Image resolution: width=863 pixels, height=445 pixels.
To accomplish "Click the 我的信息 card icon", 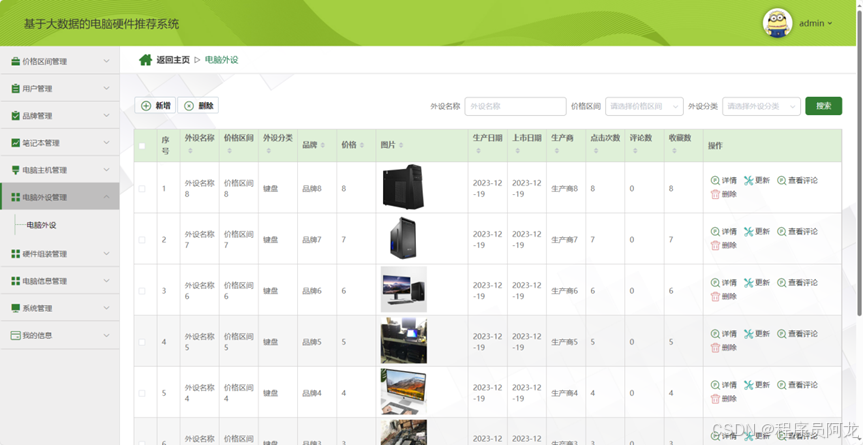I will tap(15, 335).
